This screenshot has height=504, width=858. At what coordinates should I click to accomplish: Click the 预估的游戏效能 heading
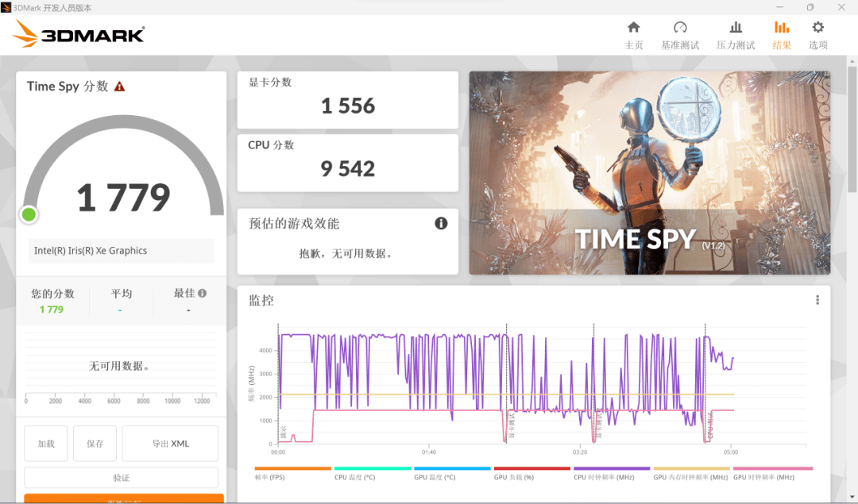[294, 224]
